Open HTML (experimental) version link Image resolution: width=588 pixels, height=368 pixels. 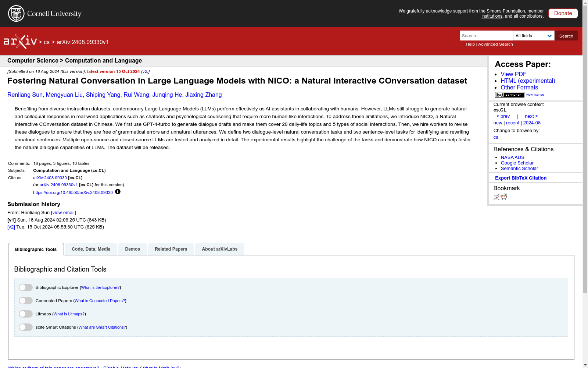click(528, 81)
